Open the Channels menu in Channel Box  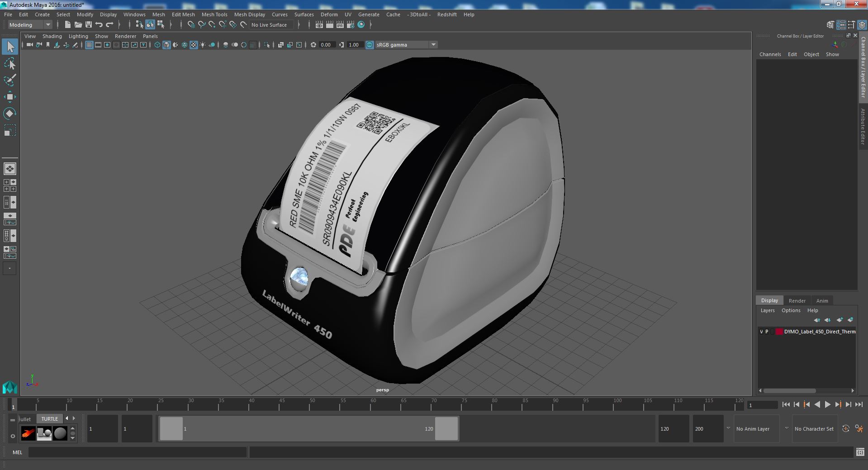[770, 54]
